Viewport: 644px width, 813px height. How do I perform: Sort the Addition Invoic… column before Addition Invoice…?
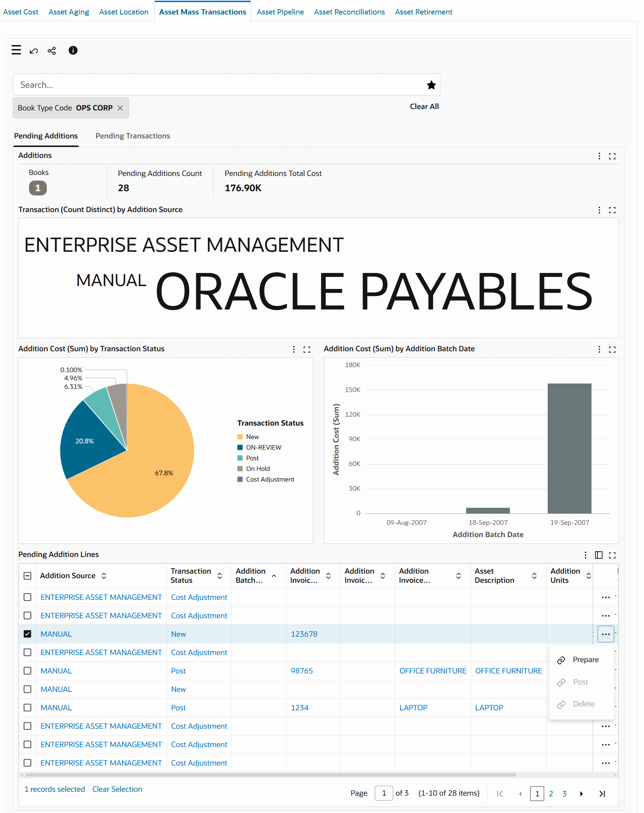click(x=383, y=576)
